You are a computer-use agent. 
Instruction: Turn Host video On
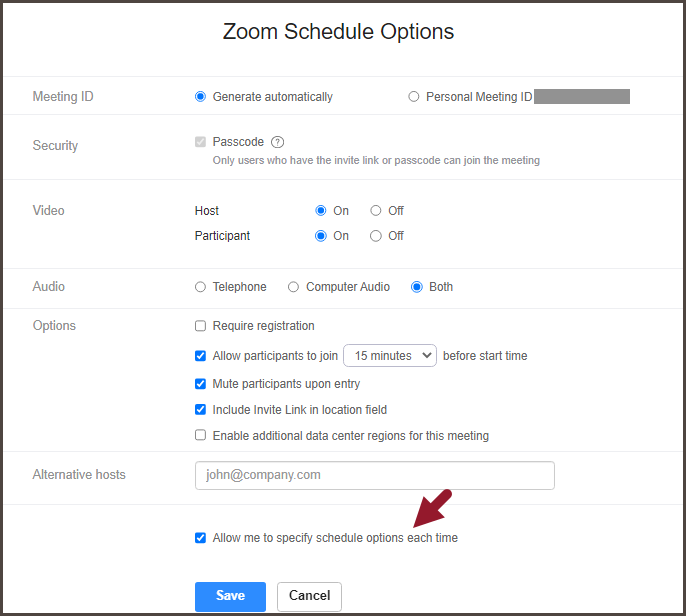321,211
